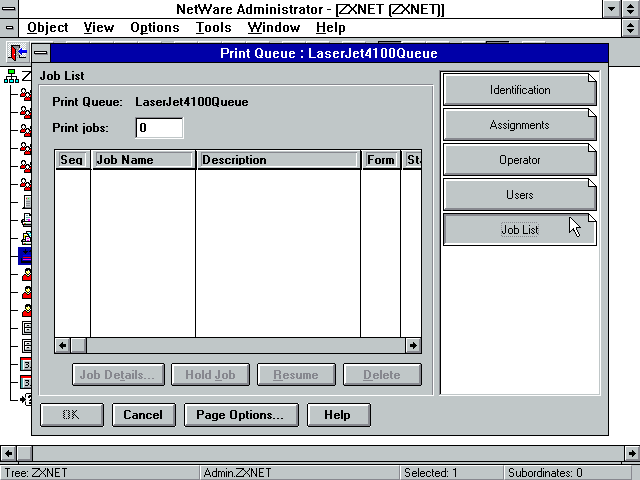Click the dialog's Help button
The image size is (640, 480).
(x=339, y=415)
